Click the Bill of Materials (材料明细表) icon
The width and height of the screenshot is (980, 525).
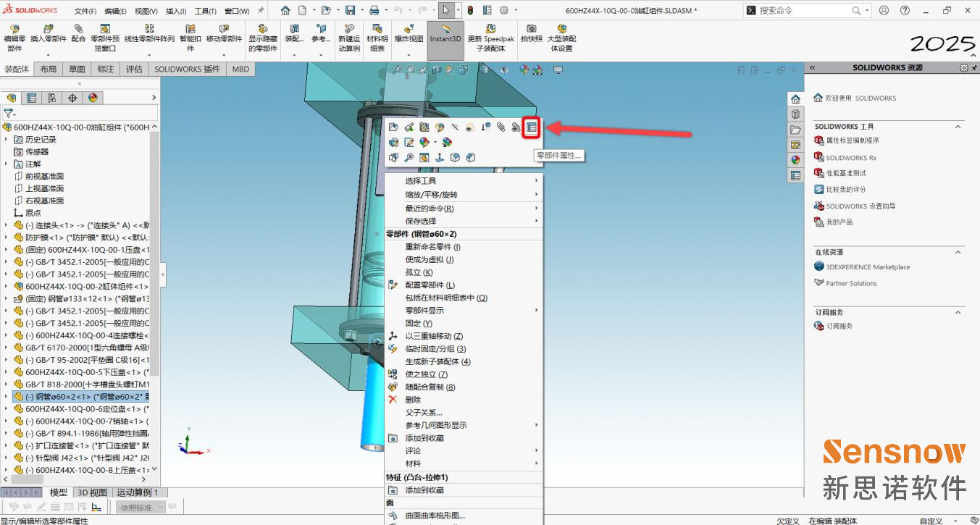coord(377,33)
